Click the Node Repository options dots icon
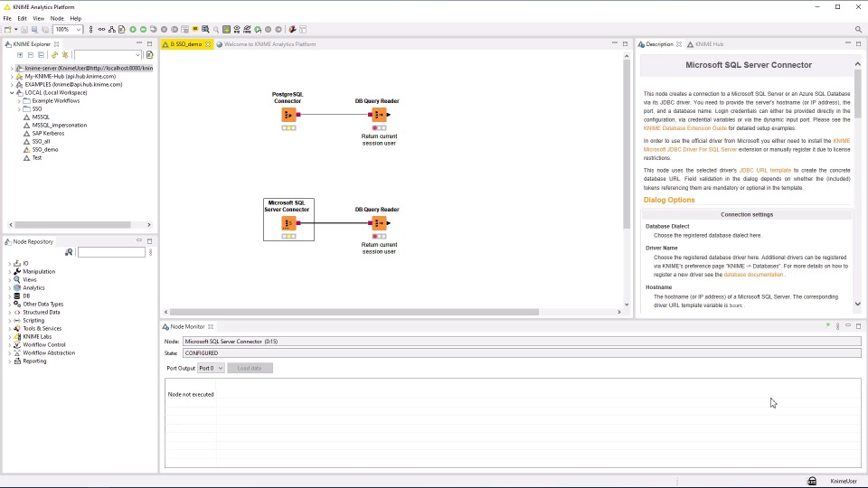 coord(151,252)
